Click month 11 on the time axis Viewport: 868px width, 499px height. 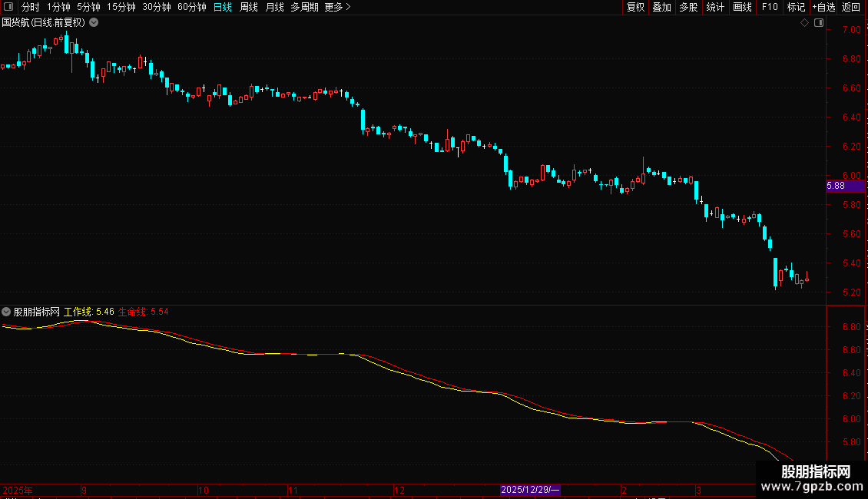tap(293, 490)
